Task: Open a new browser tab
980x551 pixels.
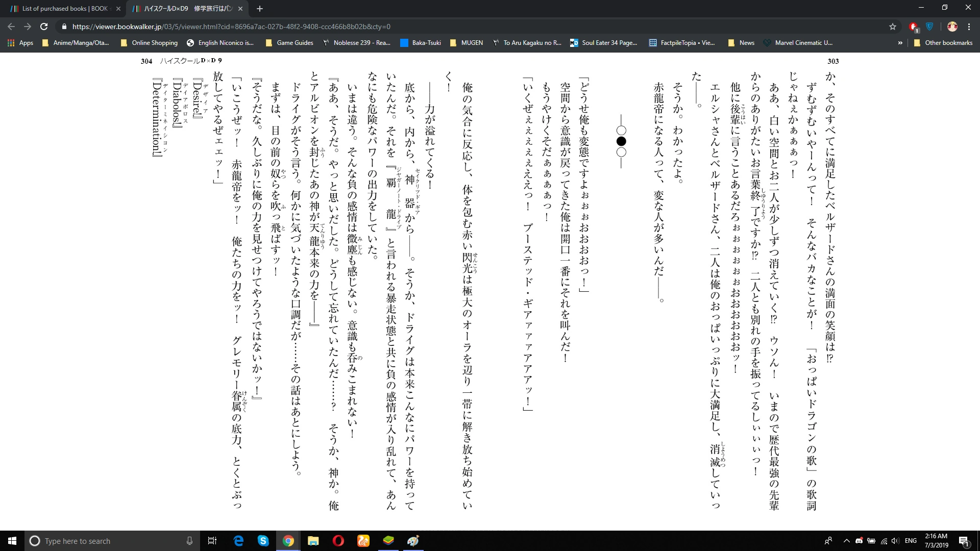Action: pyautogui.click(x=260, y=9)
